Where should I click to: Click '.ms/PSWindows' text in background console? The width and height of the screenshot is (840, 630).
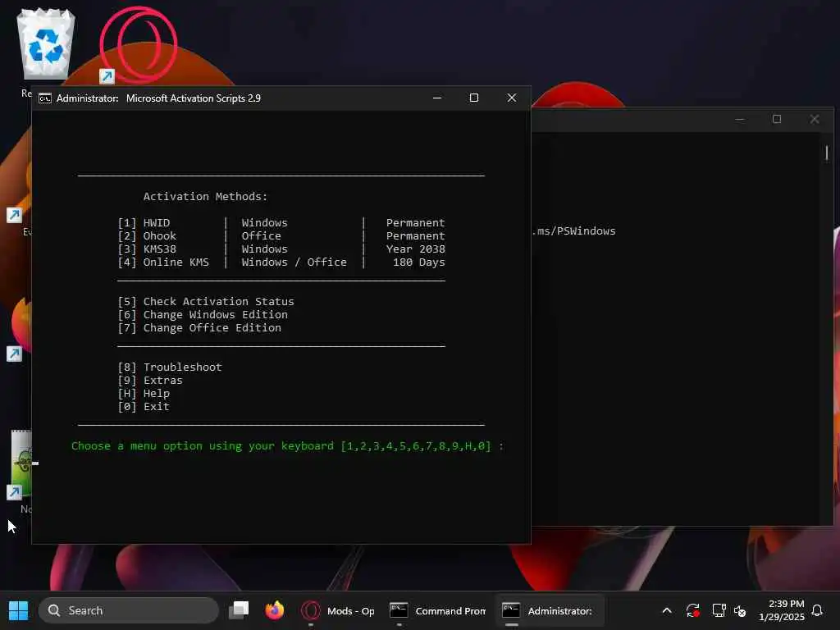point(574,231)
